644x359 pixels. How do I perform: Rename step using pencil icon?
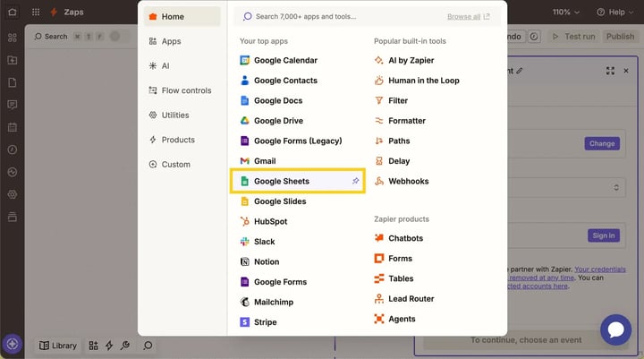(x=520, y=71)
